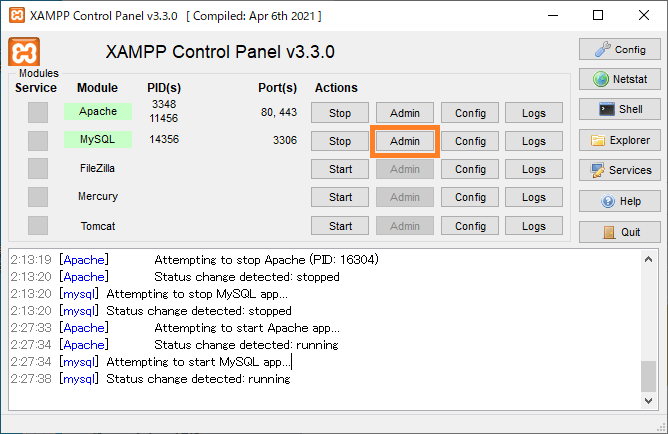View the MySQL Logs
668x434 pixels.
534,141
